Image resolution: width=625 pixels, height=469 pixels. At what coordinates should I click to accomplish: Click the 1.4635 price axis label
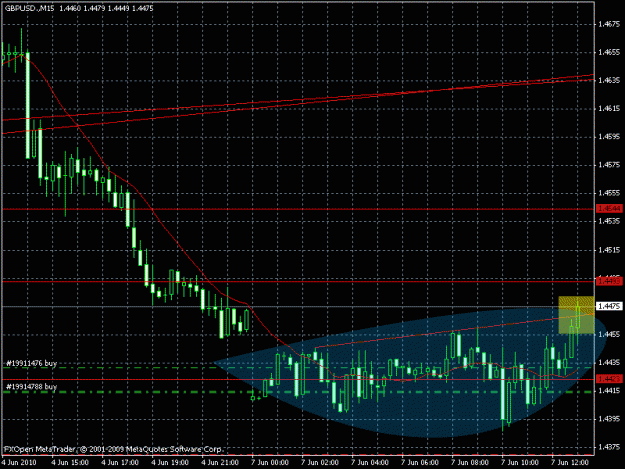609,80
